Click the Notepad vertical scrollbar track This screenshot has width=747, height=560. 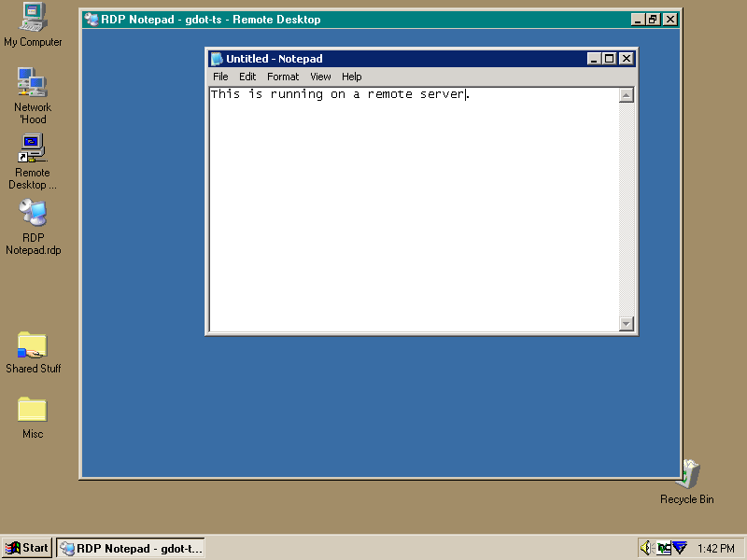tap(626, 209)
